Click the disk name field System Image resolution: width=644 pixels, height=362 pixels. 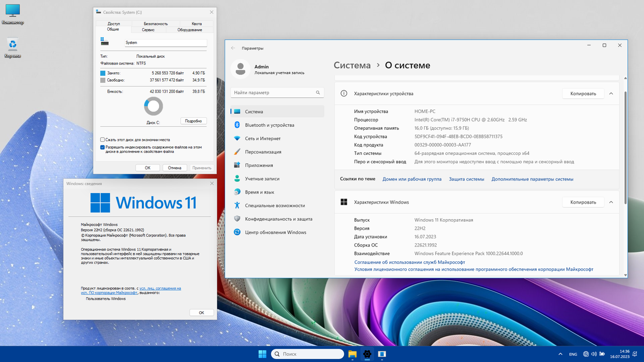coord(166,43)
